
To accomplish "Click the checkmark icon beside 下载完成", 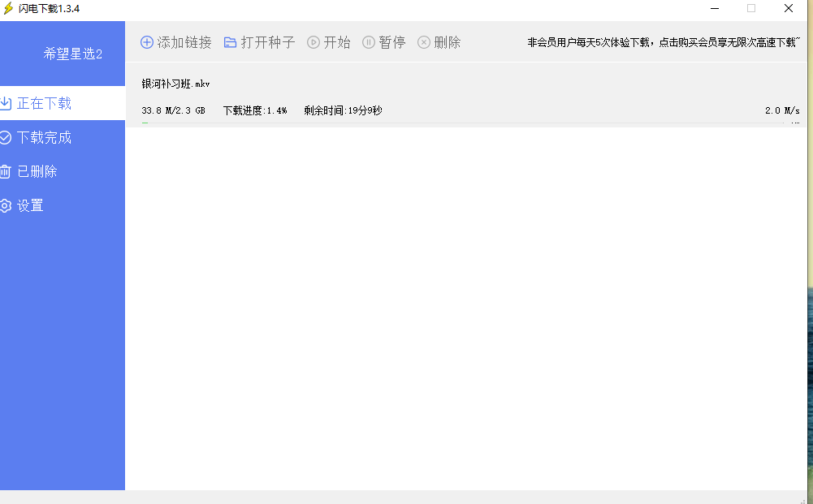I will (6, 137).
